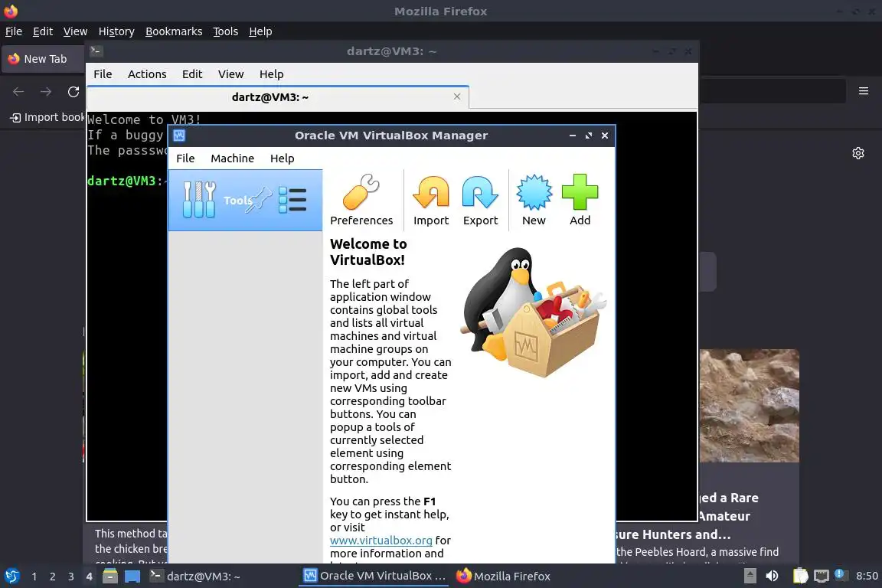Open the terminal window's Actions menu
882x588 pixels.
(x=147, y=74)
